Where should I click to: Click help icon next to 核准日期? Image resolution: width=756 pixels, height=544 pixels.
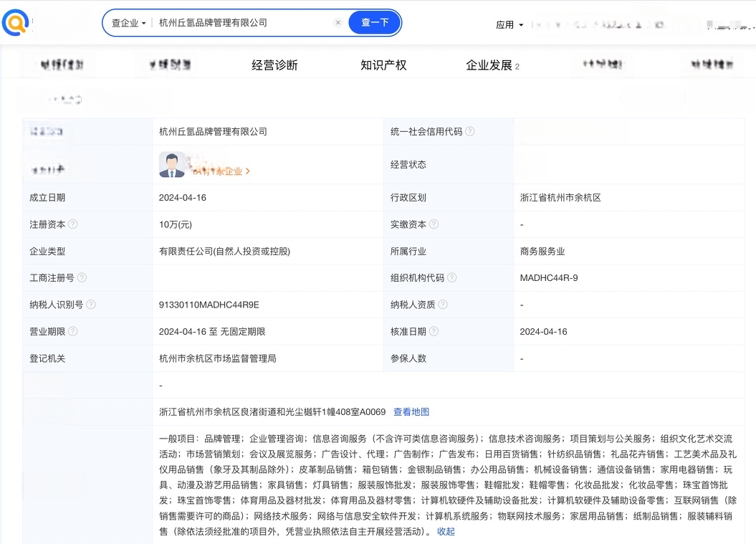(x=434, y=332)
